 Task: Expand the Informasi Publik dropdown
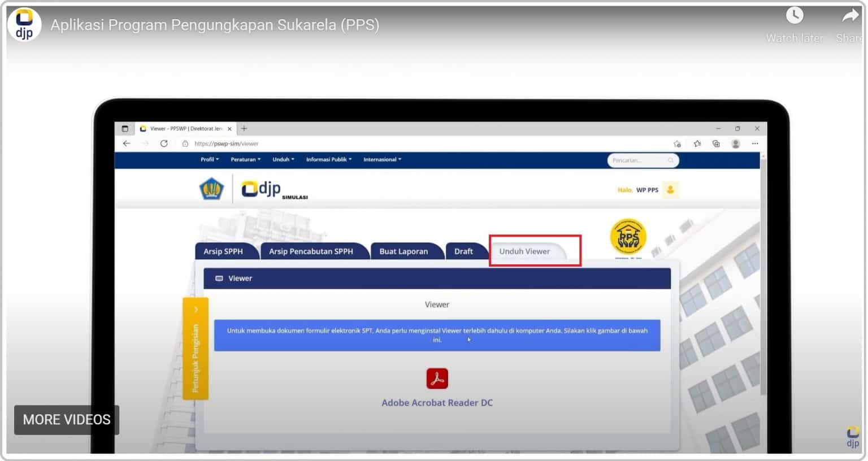pyautogui.click(x=328, y=159)
